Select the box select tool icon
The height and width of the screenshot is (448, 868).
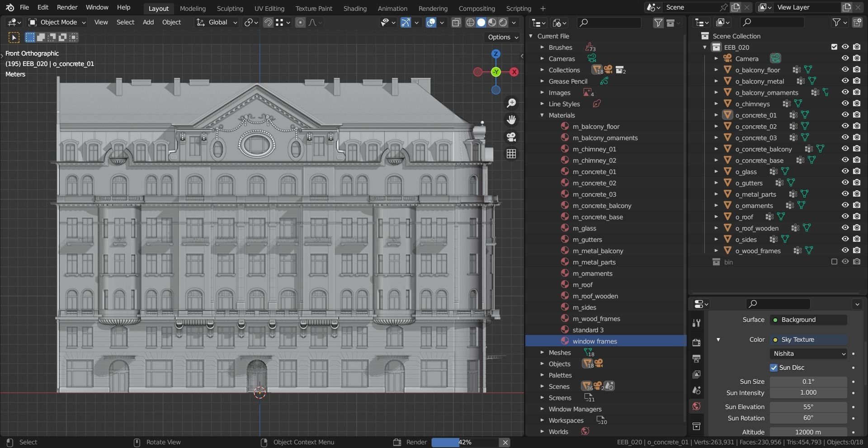14,38
